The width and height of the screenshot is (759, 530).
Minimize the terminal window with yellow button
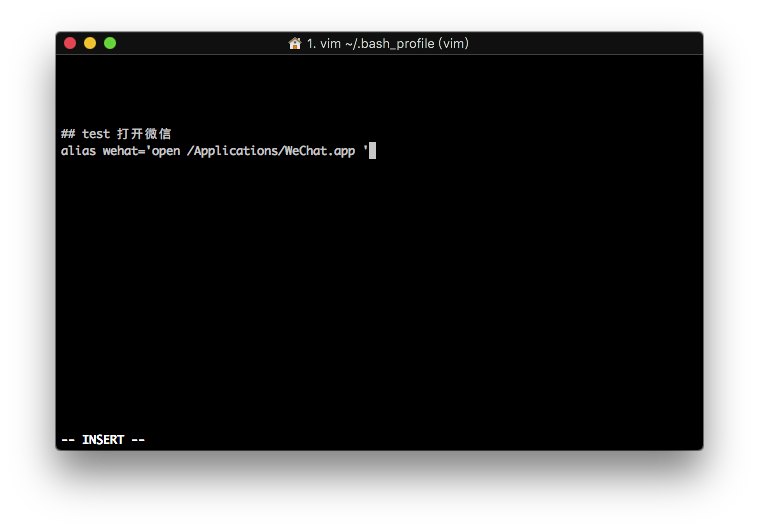pyautogui.click(x=90, y=44)
